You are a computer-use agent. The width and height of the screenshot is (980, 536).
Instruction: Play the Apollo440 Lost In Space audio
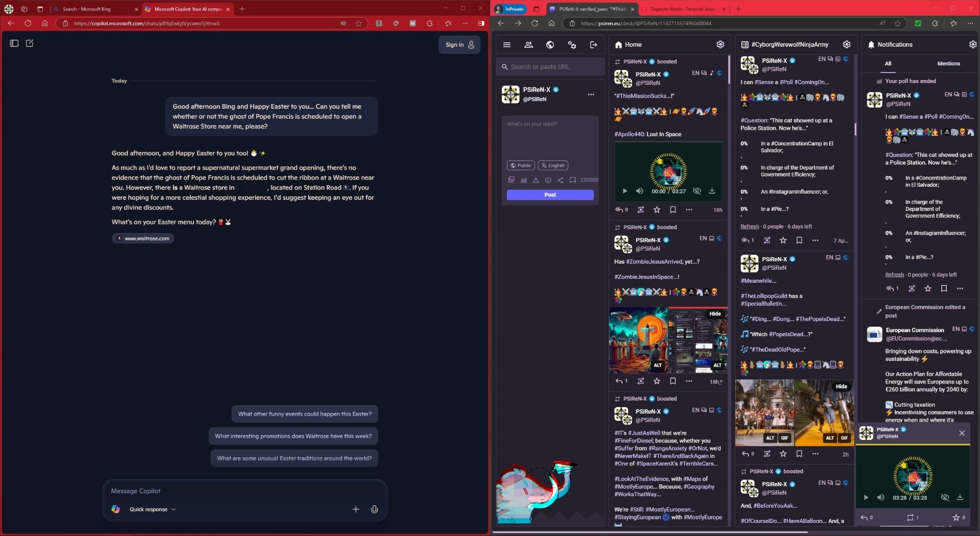click(x=625, y=191)
